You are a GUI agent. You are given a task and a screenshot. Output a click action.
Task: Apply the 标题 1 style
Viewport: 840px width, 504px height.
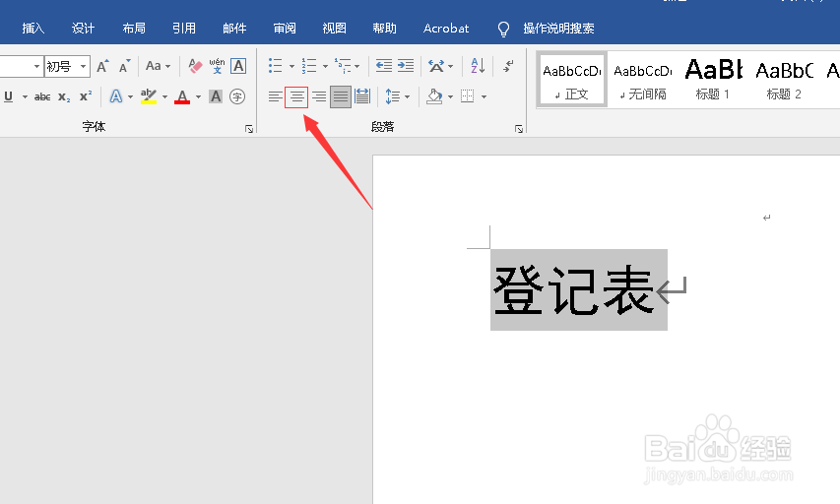coord(713,80)
